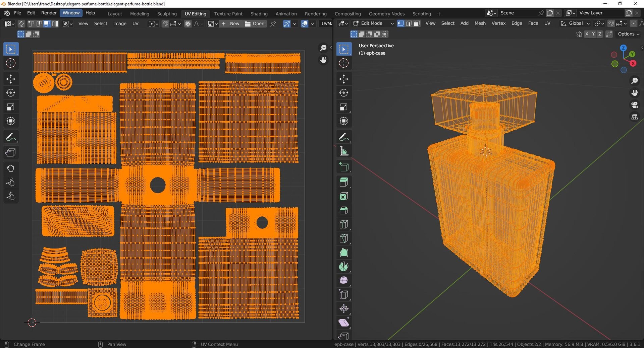
Task: Choose the Measure tool in 3D viewport
Action: 344,151
